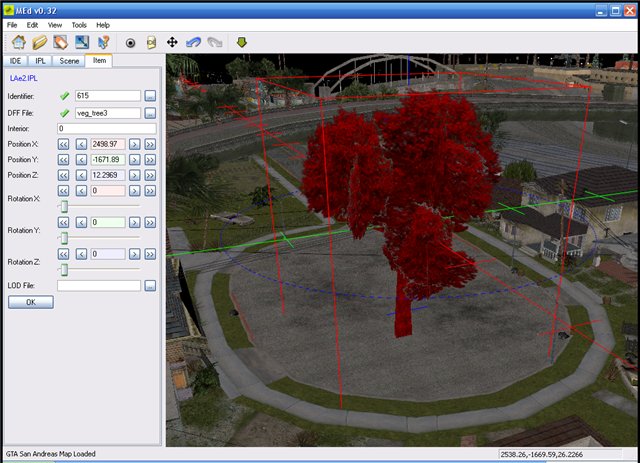640x463 pixels.
Task: Click the tag icon in the toolbar
Action: pyautogui.click(x=60, y=43)
